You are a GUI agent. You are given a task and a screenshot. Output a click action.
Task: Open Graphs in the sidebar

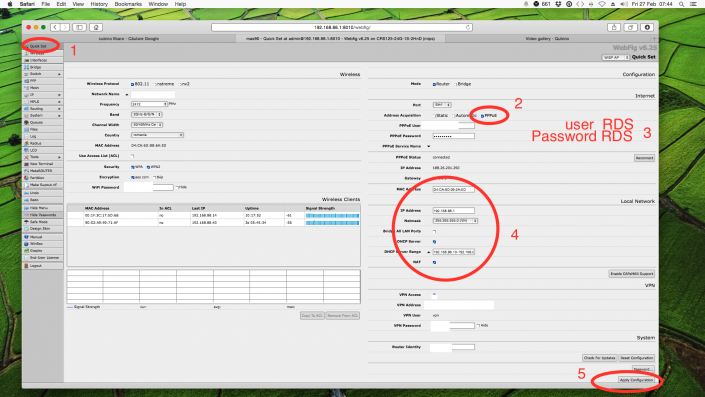[x=43, y=250]
